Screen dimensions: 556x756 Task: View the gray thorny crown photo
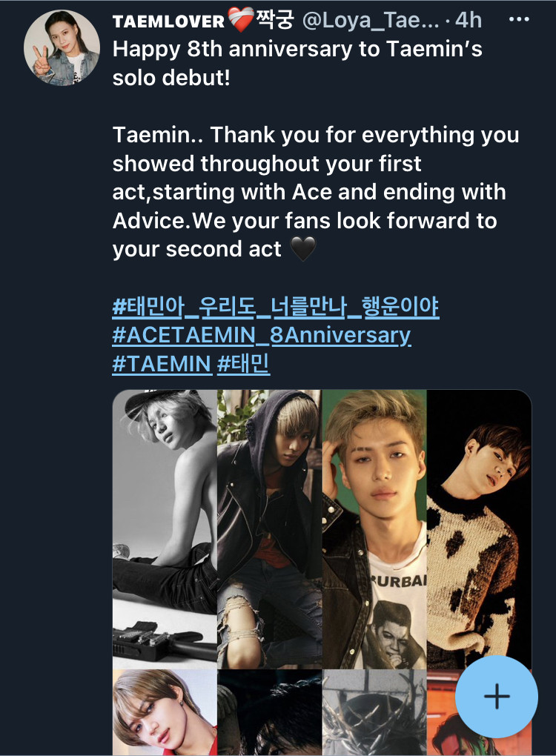374,712
